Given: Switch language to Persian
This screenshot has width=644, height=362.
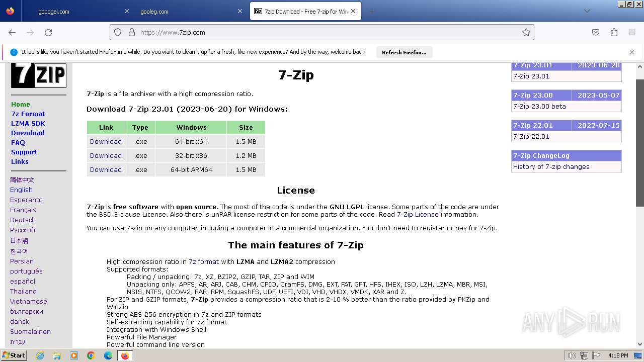Looking at the screenshot, I should [x=22, y=261].
